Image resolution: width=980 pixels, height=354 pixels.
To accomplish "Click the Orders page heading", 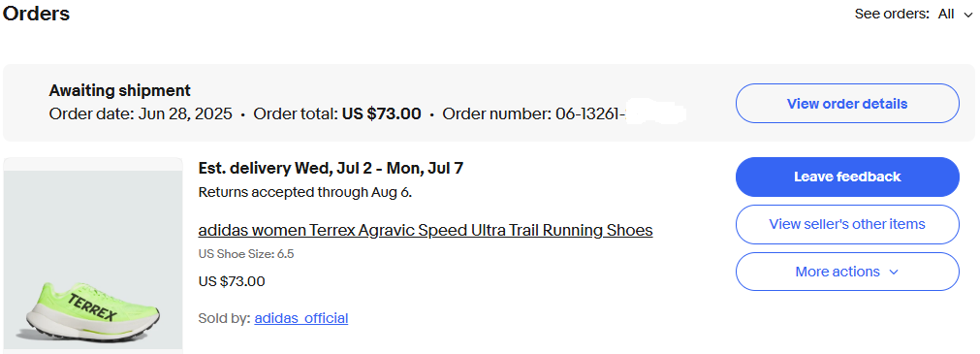I will [36, 14].
